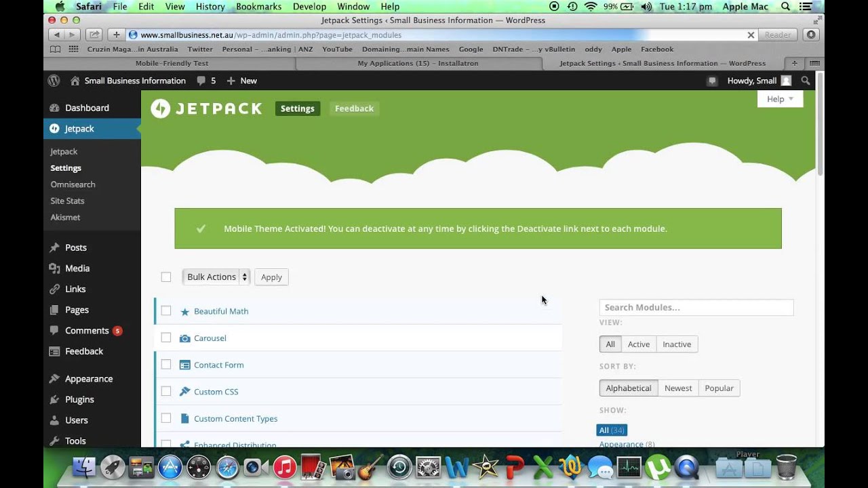Open the Bulk Actions dropdown
The image size is (868, 488).
click(x=216, y=277)
